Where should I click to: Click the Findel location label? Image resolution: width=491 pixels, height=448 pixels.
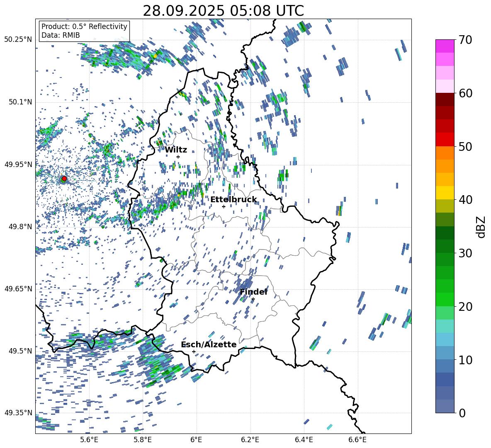point(253,292)
